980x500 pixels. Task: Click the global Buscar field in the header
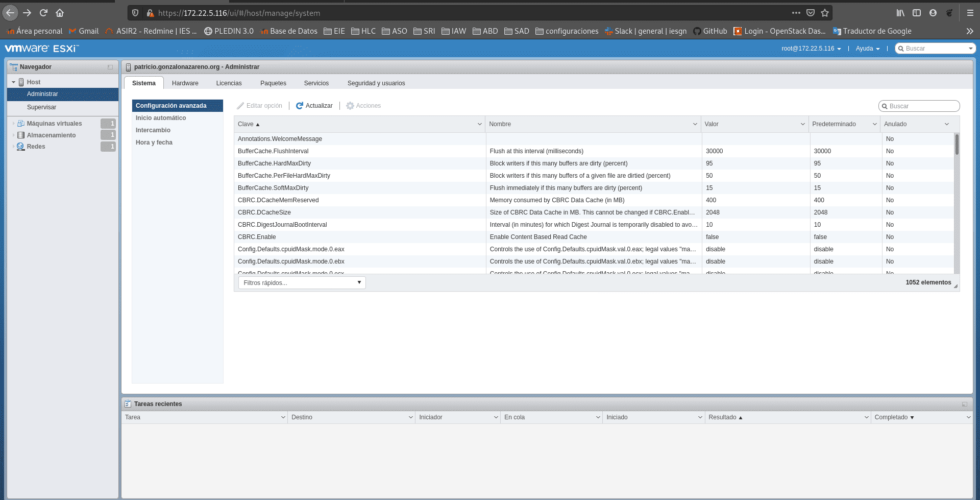click(x=935, y=49)
